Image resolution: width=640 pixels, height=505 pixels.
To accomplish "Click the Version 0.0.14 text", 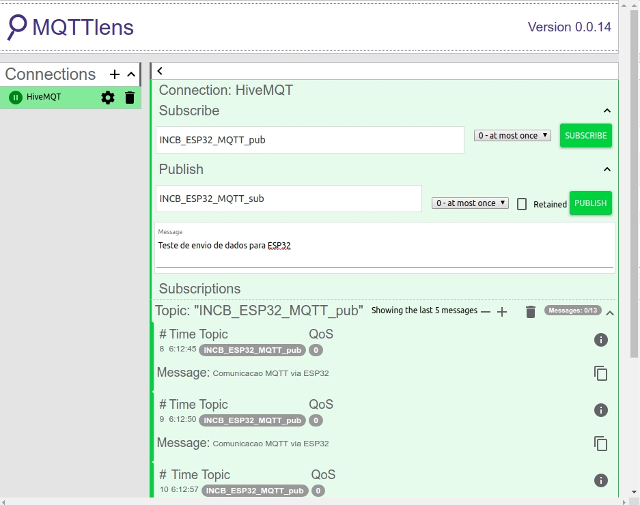I will tap(569, 27).
